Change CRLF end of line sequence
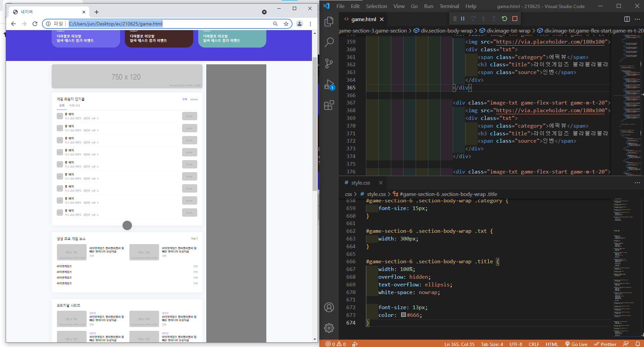644x347 pixels. pos(534,344)
